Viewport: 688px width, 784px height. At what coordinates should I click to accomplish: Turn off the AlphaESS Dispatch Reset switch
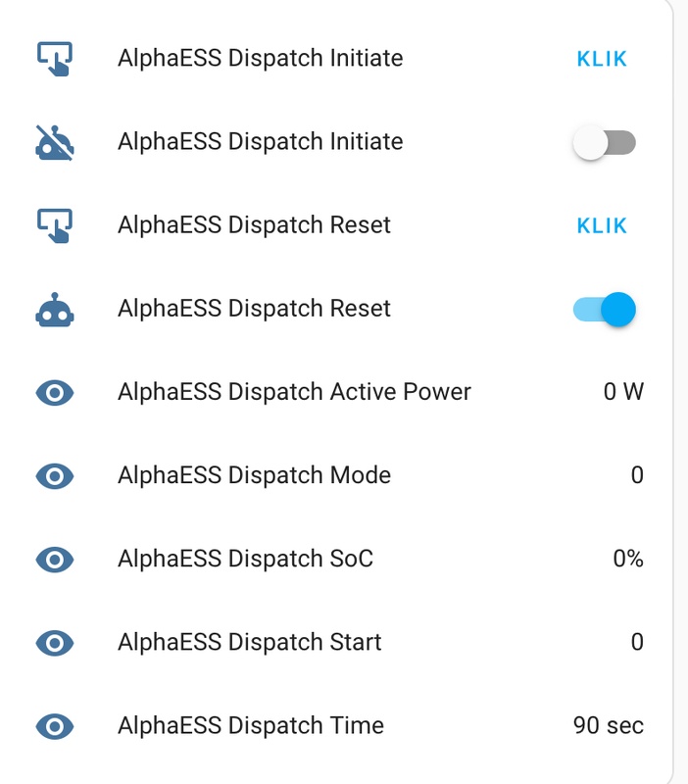pyautogui.click(x=604, y=310)
